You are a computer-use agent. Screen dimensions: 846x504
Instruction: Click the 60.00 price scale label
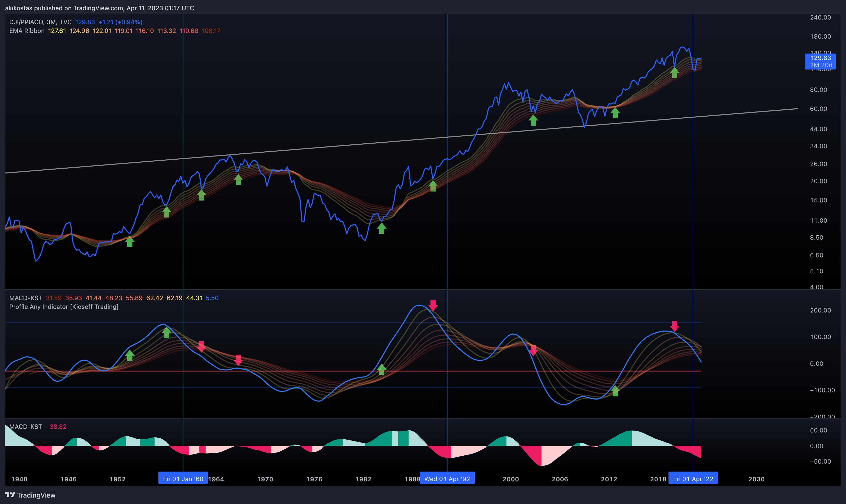click(x=818, y=109)
